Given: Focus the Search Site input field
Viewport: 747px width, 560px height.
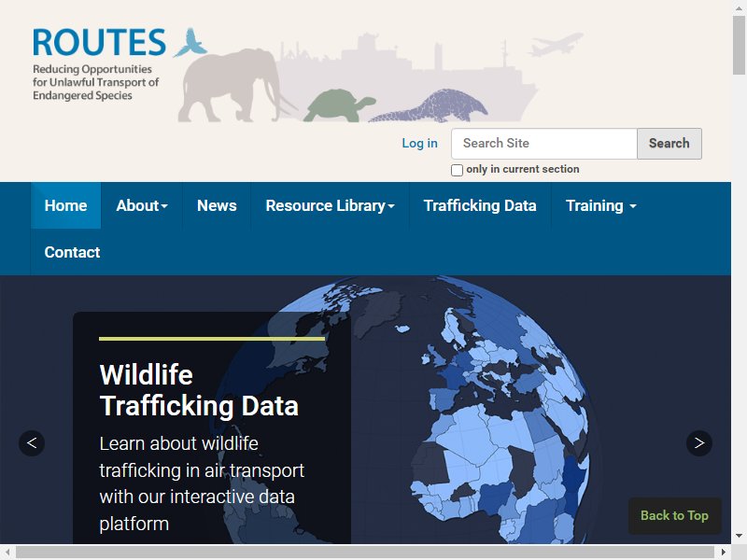Looking at the screenshot, I should pos(544,144).
